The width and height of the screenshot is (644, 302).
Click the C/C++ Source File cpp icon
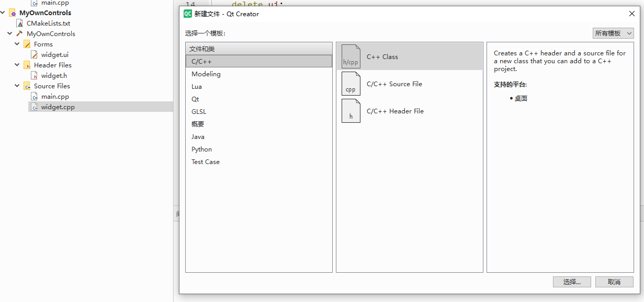point(351,84)
